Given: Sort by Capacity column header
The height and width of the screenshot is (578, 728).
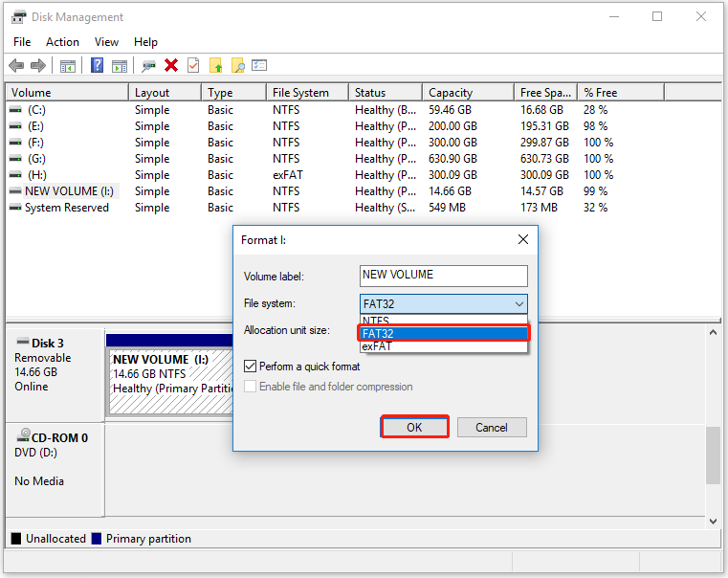Looking at the screenshot, I should (x=469, y=93).
